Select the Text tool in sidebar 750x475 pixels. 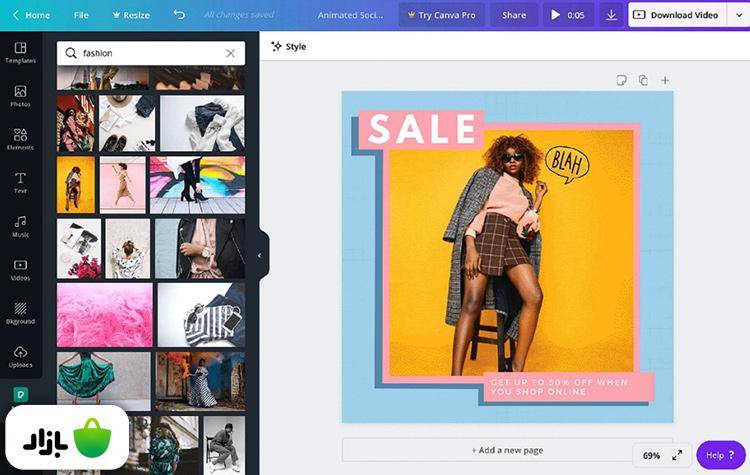(20, 182)
